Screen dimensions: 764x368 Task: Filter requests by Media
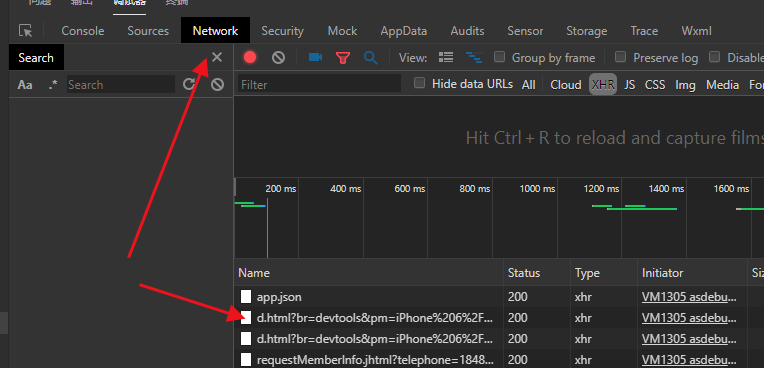click(x=723, y=85)
